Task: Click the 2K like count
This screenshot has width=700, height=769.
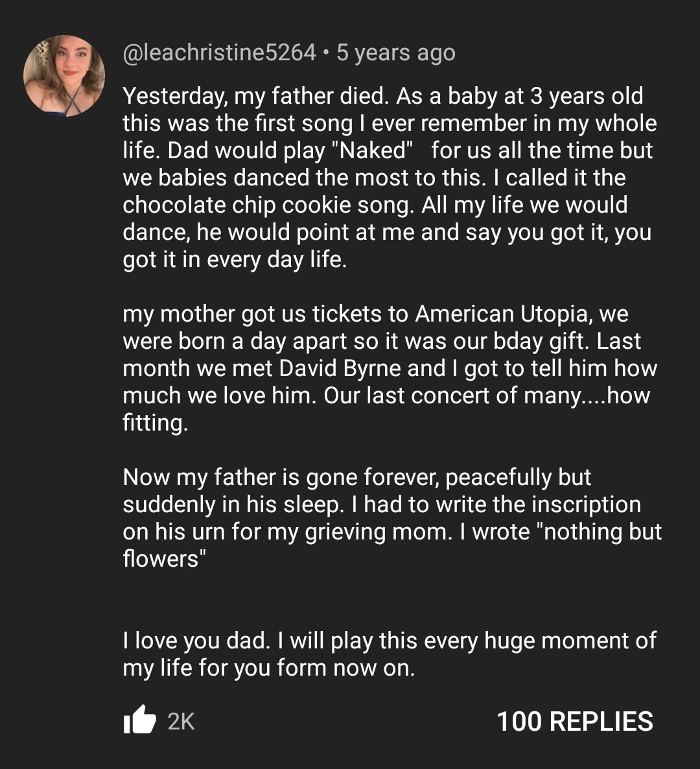Action: [181, 722]
